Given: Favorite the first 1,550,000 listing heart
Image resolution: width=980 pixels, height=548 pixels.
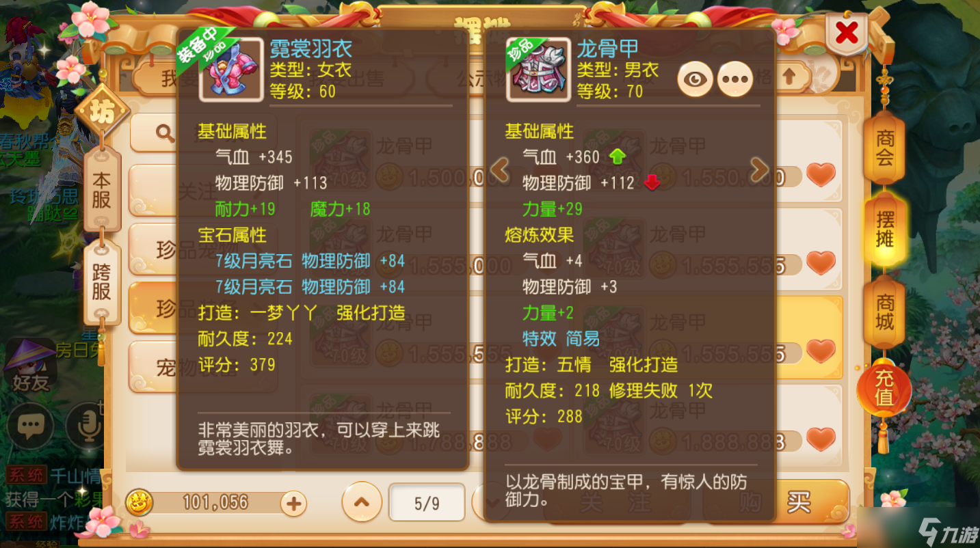Looking at the screenshot, I should [x=821, y=176].
